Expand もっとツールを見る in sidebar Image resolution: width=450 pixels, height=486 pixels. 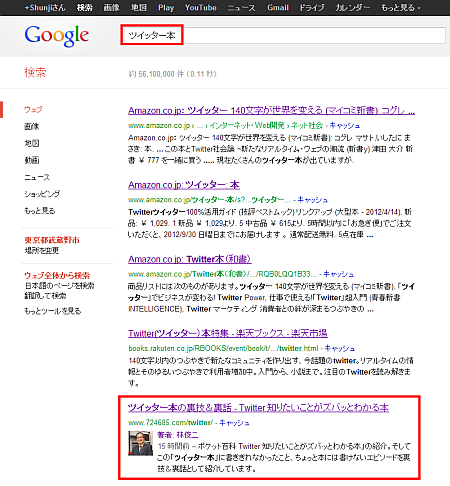53,311
